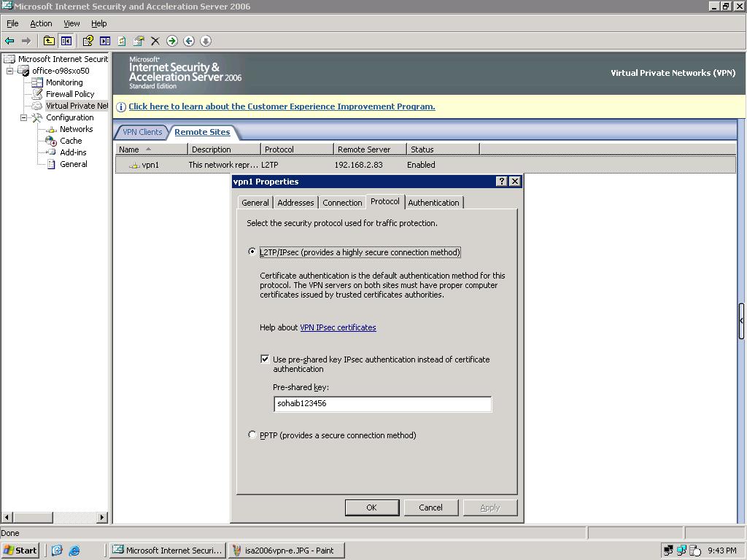Viewport: 747px width, 560px height.
Task: Switch to the Remote Sites tab
Action: point(202,132)
